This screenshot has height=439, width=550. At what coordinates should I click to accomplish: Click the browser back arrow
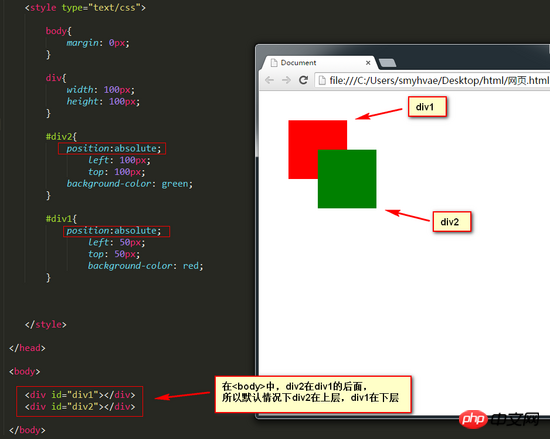269,80
